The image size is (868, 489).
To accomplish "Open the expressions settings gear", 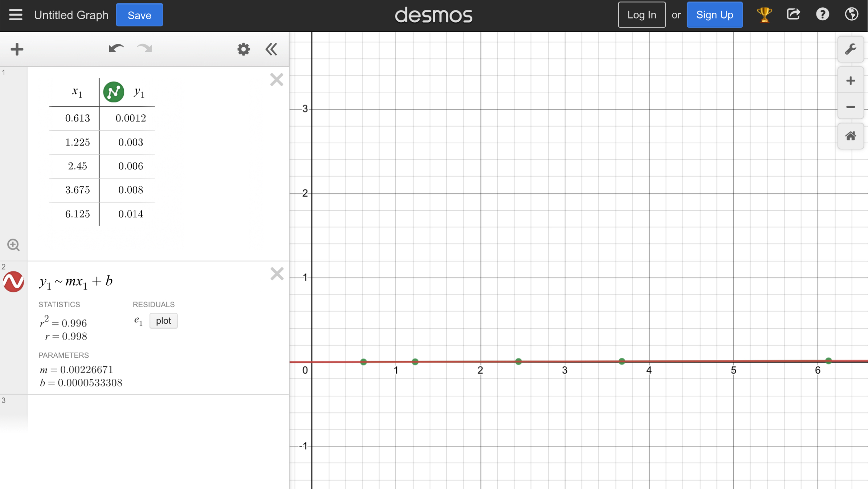I will tap(243, 49).
